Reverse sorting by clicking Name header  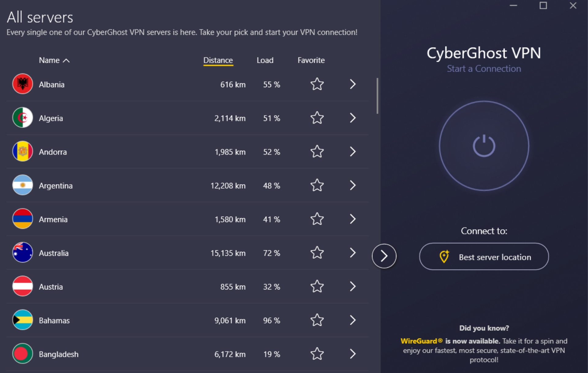(54, 60)
